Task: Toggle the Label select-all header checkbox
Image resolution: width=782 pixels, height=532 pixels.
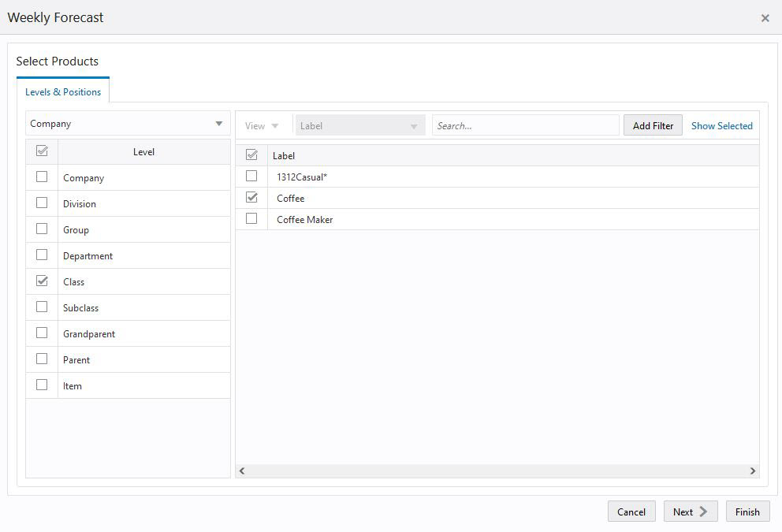Action: 251,154
